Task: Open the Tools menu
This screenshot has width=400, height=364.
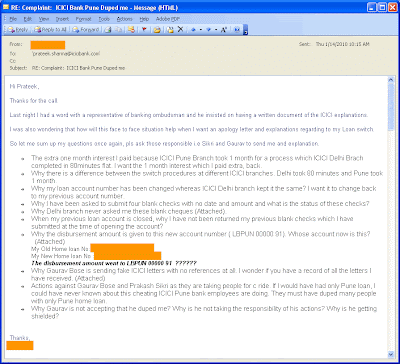Action: [104, 19]
